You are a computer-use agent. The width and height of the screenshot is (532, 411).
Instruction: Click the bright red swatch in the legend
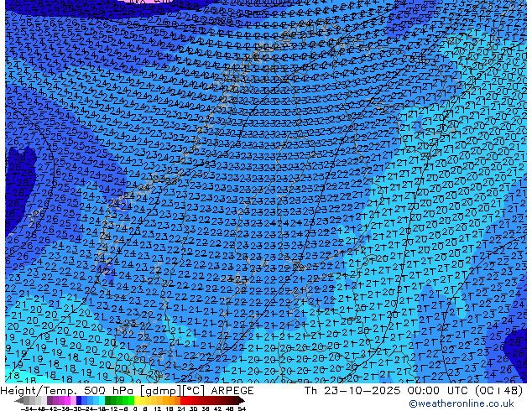click(183, 400)
